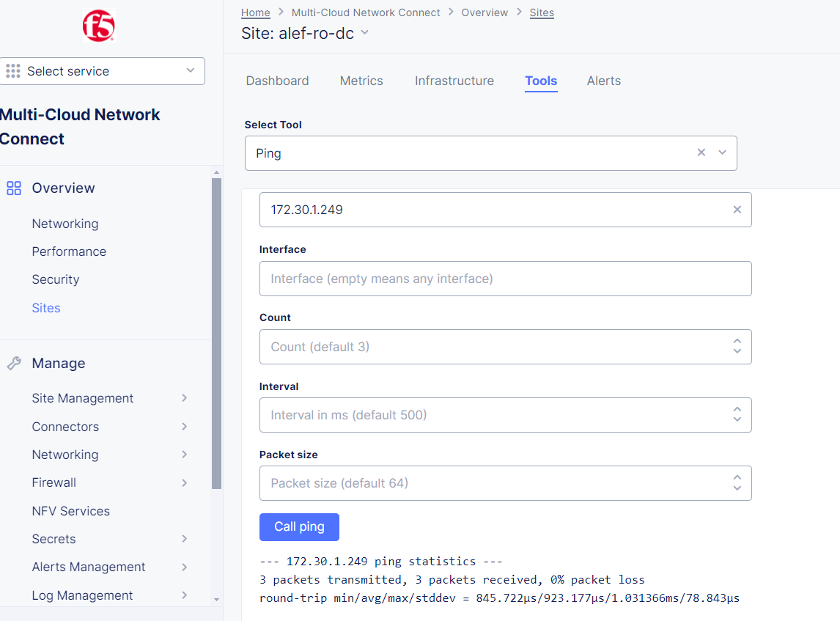This screenshot has height=621, width=840.
Task: Expand Log Management submenu
Action: click(184, 595)
